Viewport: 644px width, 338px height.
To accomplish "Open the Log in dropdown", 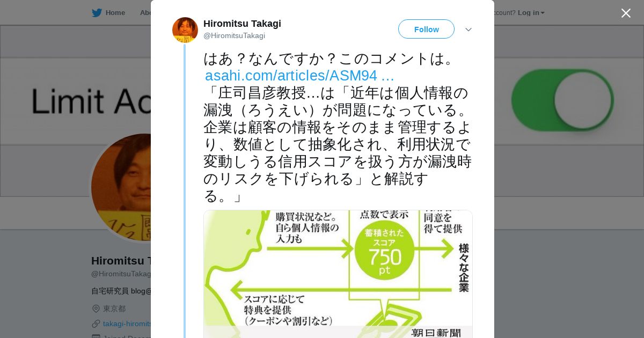I will click(531, 13).
